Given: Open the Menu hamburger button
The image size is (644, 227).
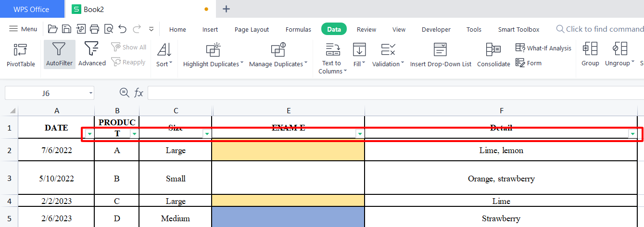Looking at the screenshot, I should pos(23,29).
